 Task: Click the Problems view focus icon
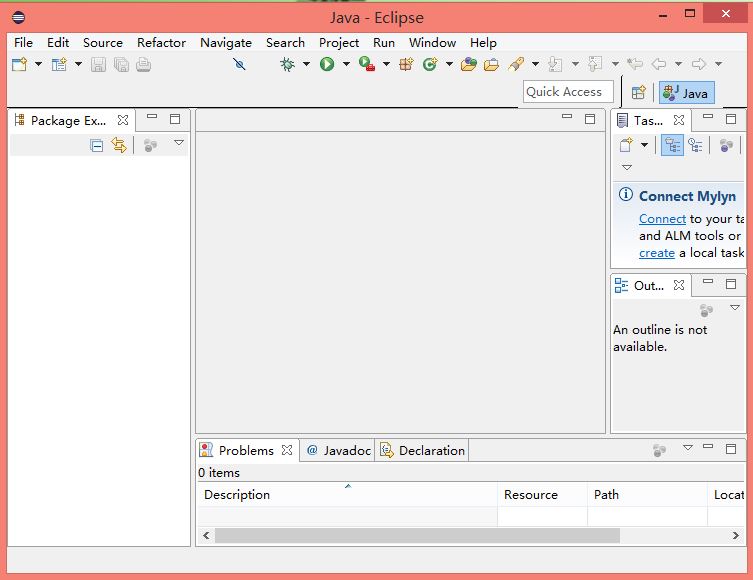(x=659, y=450)
